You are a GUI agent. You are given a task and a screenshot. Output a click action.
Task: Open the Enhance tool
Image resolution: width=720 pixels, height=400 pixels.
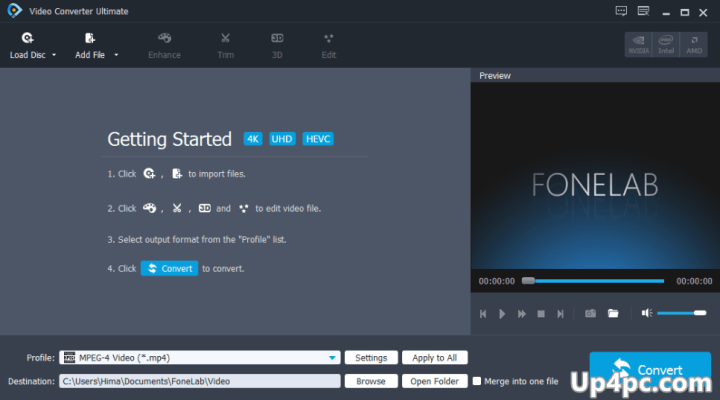pyautogui.click(x=164, y=46)
